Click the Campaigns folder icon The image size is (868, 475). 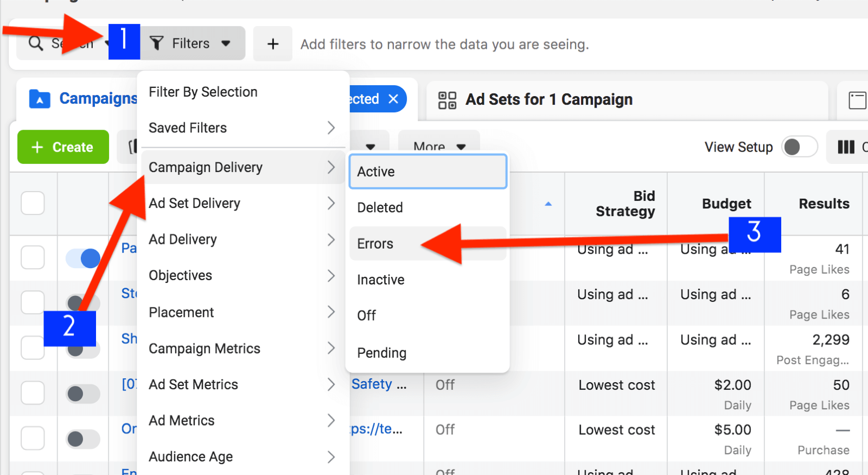click(40, 99)
